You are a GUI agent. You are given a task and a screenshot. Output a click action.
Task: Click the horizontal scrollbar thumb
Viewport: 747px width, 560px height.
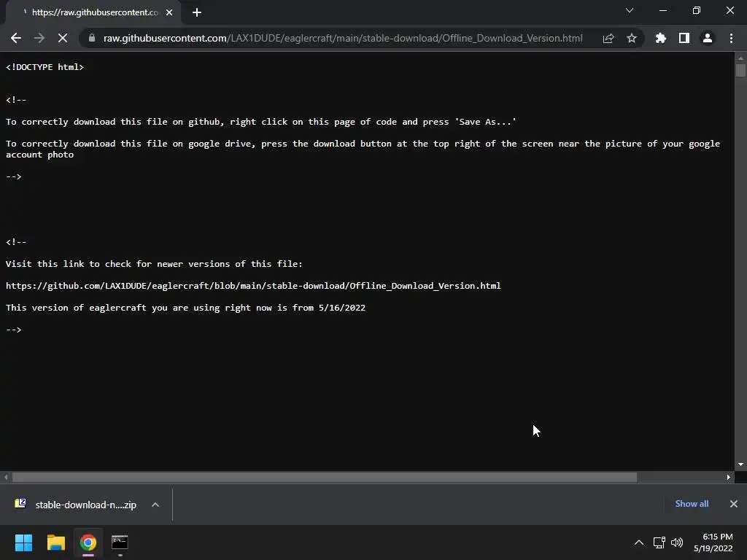click(x=325, y=477)
